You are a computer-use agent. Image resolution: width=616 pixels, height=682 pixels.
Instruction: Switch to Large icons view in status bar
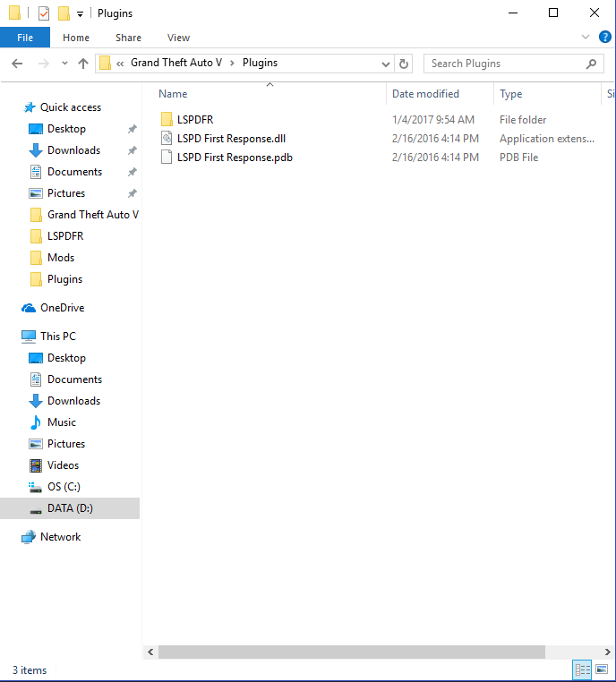pos(602,669)
